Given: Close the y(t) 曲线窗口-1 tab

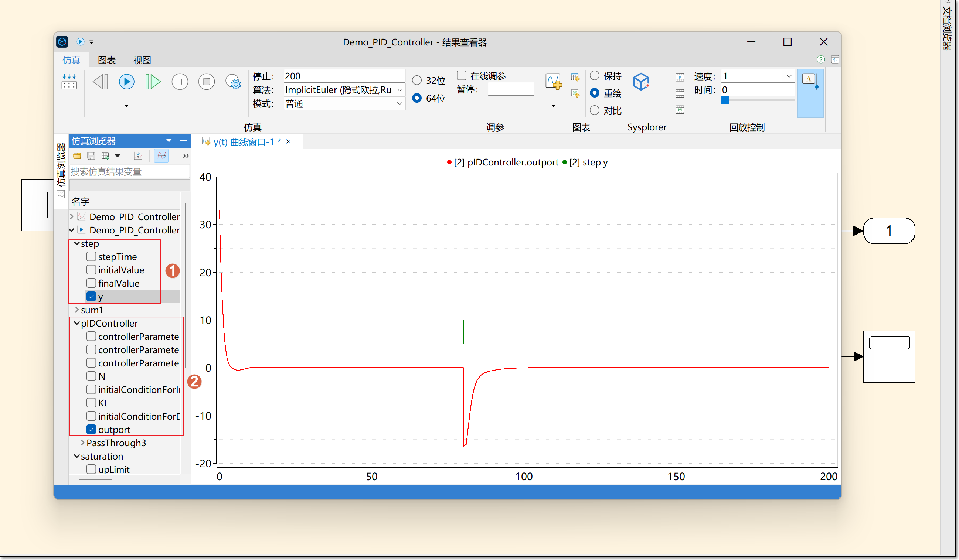Looking at the screenshot, I should pyautogui.click(x=289, y=142).
